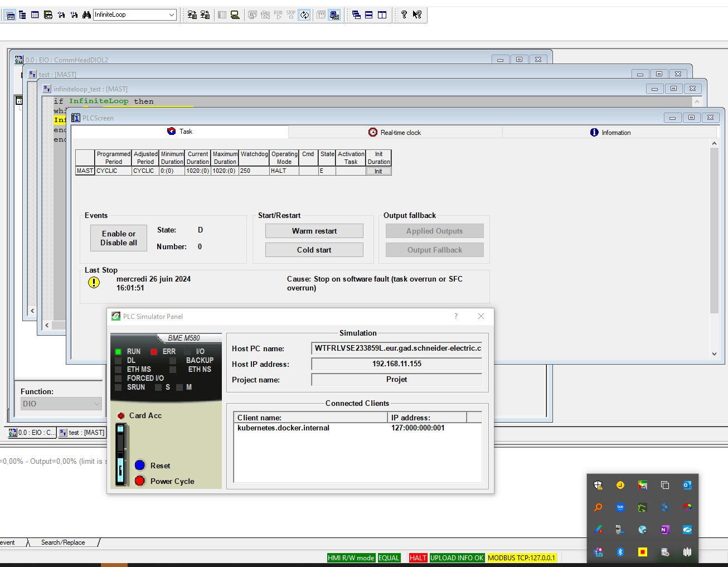Viewport: 728px width, 567px height.
Task: Click the question mark help icon
Action: point(404,15)
